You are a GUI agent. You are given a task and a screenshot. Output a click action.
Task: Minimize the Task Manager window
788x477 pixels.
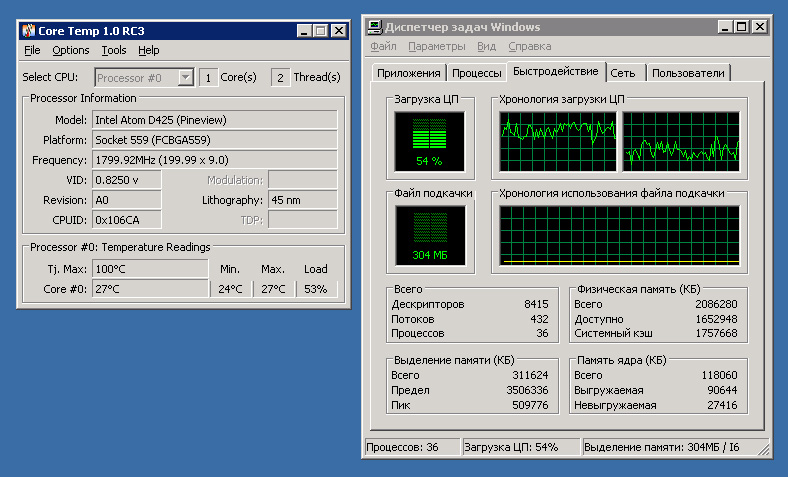[725, 27]
